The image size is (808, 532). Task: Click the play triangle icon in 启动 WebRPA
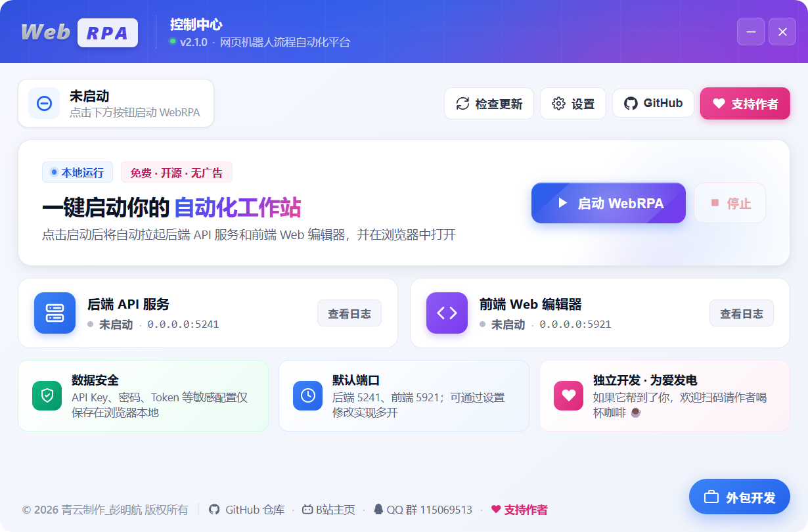[562, 203]
